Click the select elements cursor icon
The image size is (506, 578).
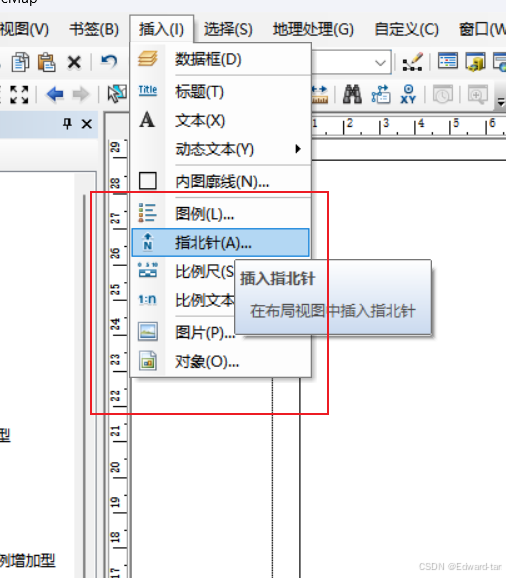point(117,94)
